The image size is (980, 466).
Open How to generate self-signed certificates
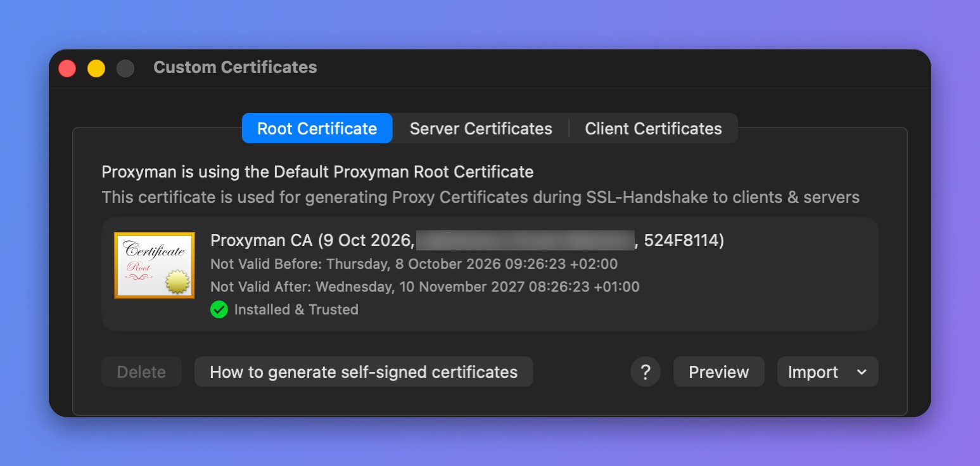(x=364, y=372)
